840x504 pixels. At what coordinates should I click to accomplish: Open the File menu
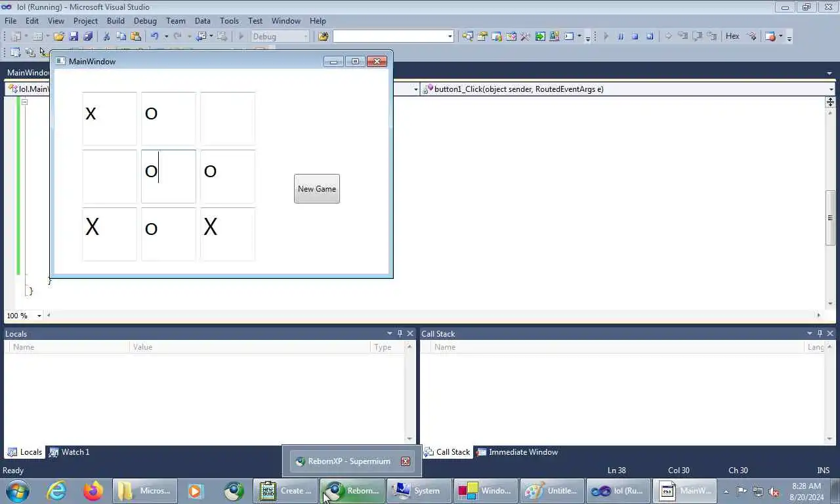[10, 21]
